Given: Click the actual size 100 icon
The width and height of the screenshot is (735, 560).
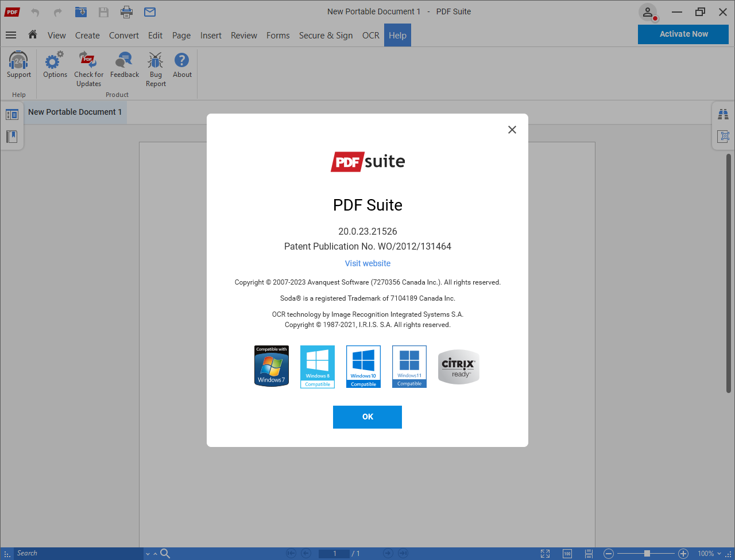Looking at the screenshot, I should click(x=567, y=554).
